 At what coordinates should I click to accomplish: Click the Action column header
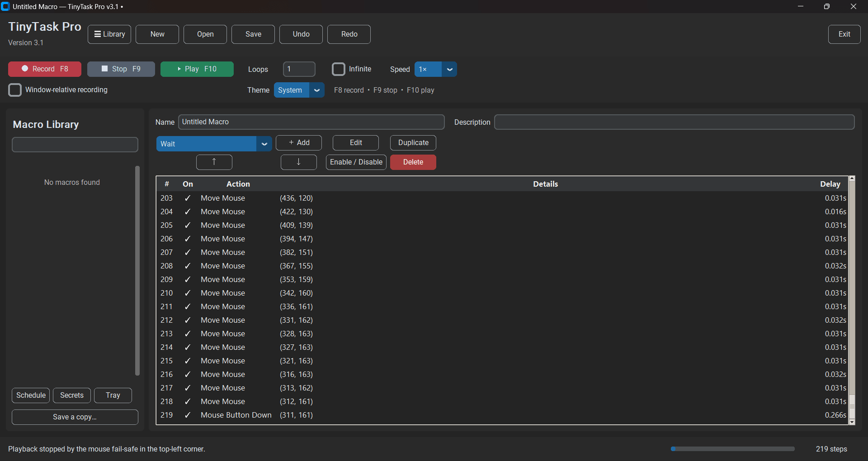[238, 184]
